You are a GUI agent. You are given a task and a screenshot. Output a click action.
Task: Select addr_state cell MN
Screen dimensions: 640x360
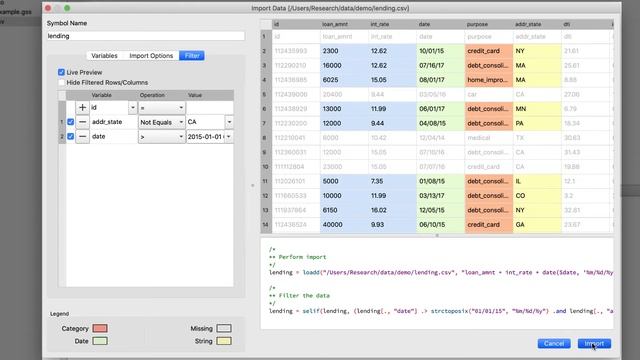pyautogui.click(x=537, y=109)
